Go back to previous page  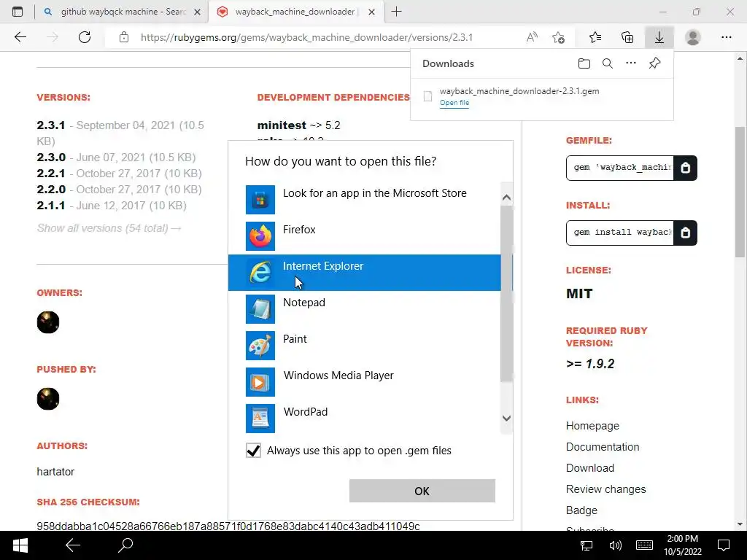(x=20, y=37)
